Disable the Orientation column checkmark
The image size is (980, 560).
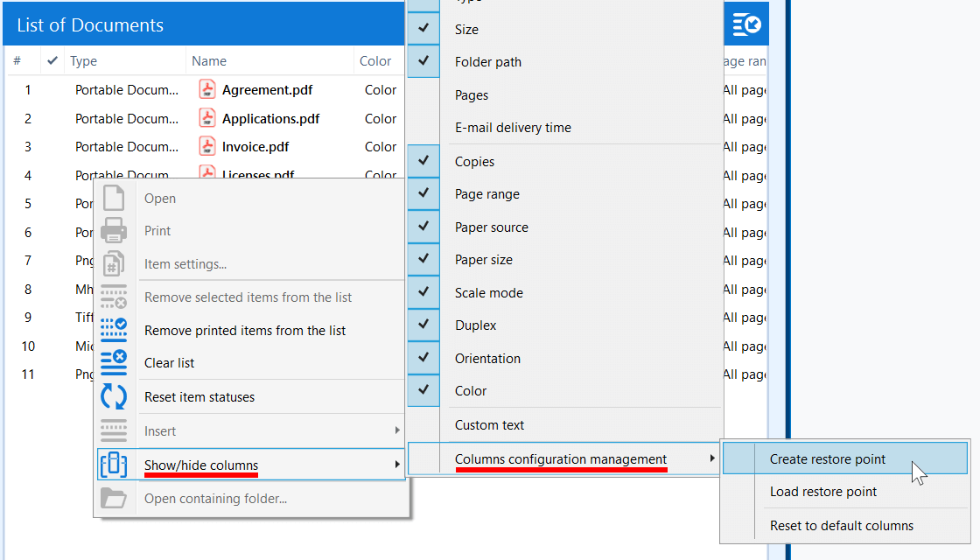[423, 358]
